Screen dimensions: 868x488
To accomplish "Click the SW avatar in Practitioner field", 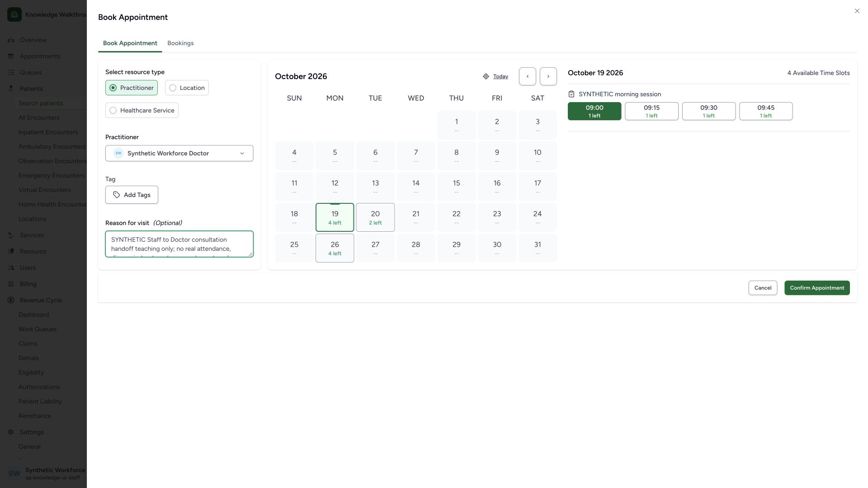I will (118, 153).
